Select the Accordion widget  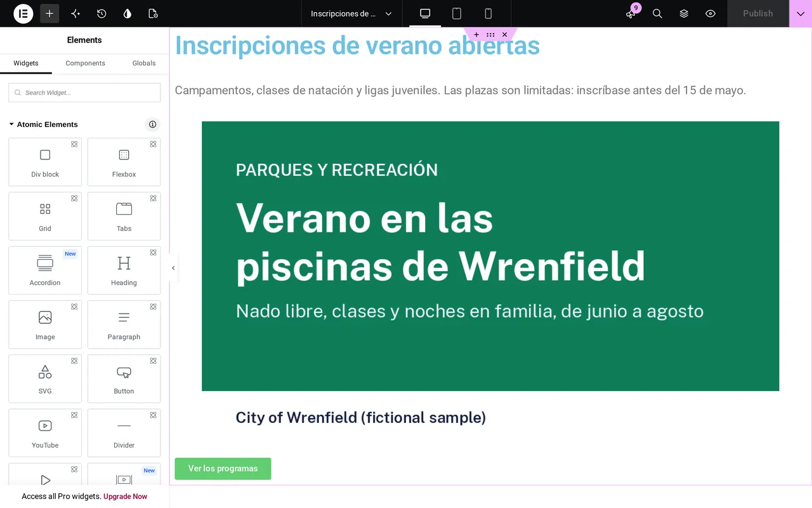tap(45, 271)
